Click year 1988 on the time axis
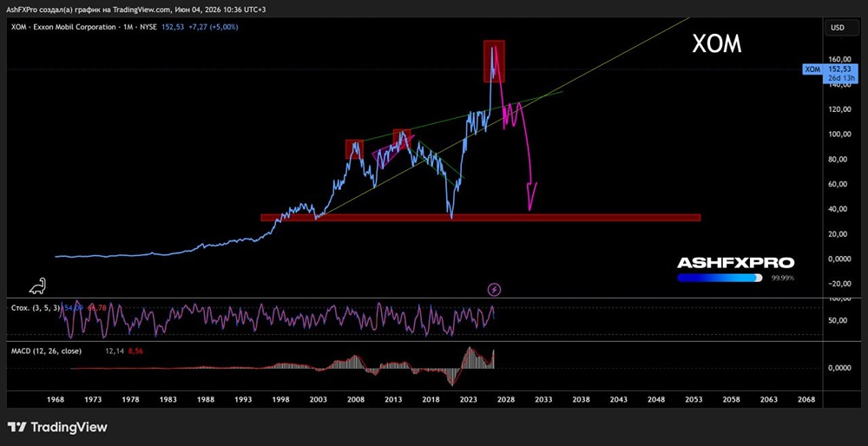 click(206, 399)
